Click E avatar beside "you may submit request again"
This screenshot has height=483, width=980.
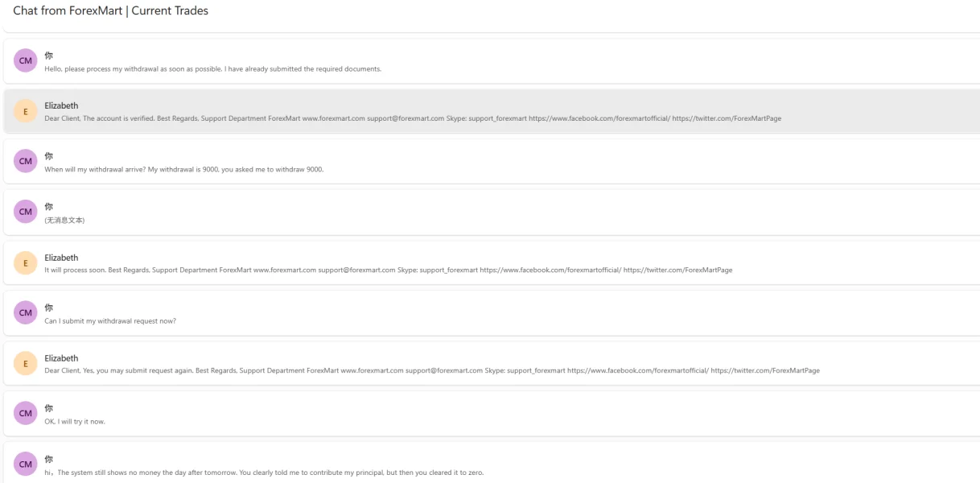tap(26, 363)
